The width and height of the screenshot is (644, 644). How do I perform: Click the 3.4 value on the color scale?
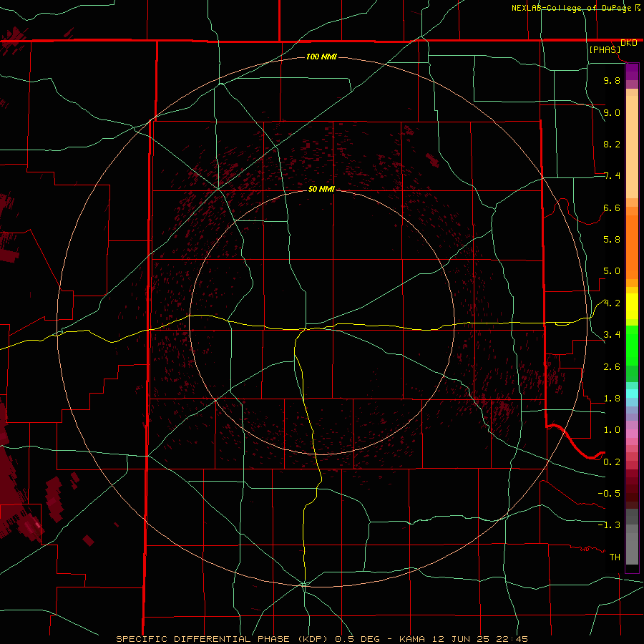[x=612, y=335]
